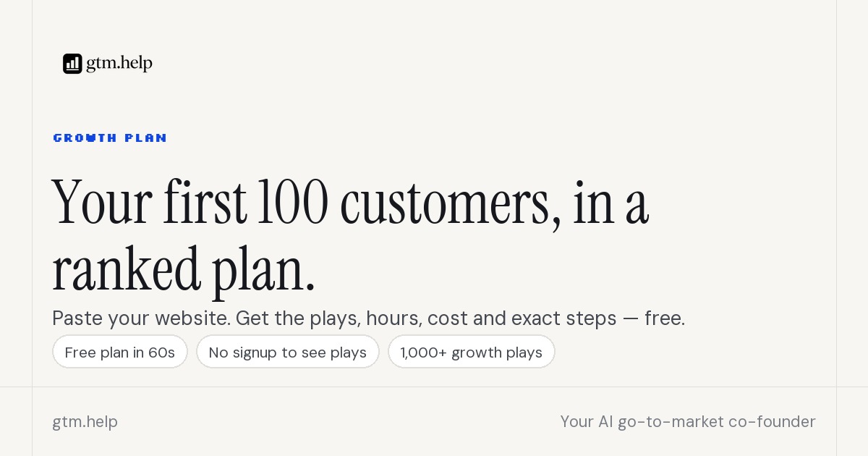The image size is (868, 456).
Task: Select the blue GROWTH PLAN label
Action: (x=110, y=138)
